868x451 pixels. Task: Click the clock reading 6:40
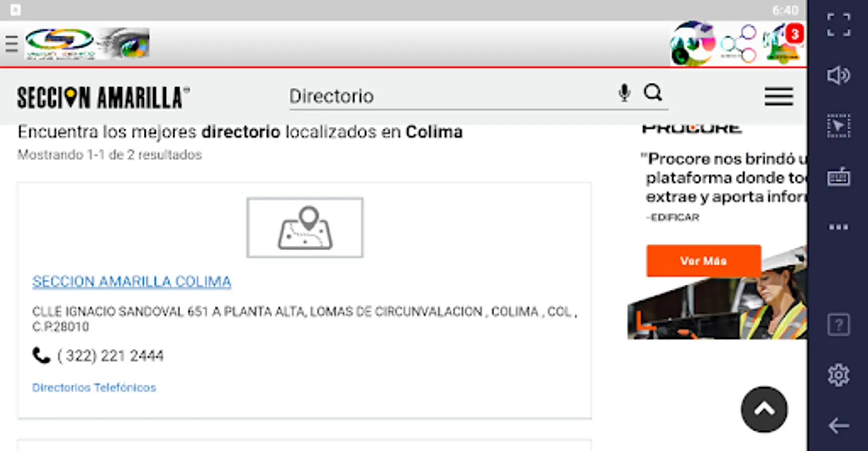[785, 10]
